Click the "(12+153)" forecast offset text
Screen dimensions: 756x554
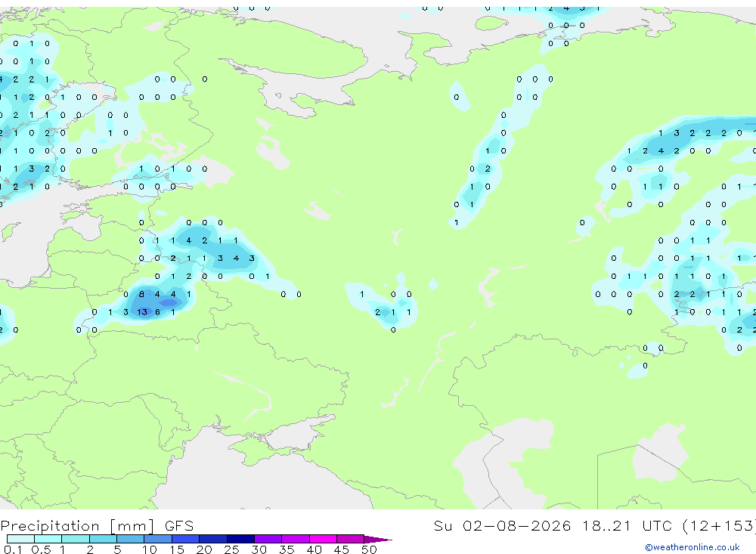pyautogui.click(x=719, y=526)
